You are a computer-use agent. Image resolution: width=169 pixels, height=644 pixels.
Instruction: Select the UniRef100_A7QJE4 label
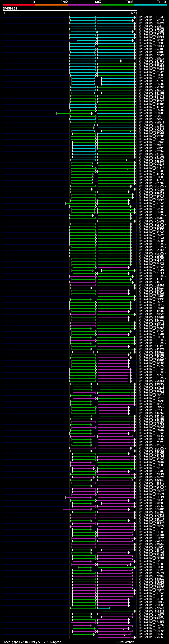click(152, 46)
